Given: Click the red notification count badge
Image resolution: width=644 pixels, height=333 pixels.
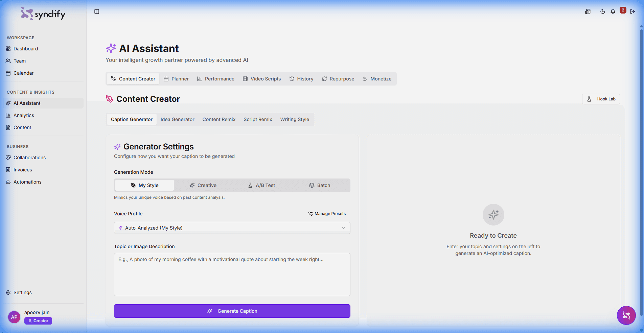Looking at the screenshot, I should click(x=623, y=10).
